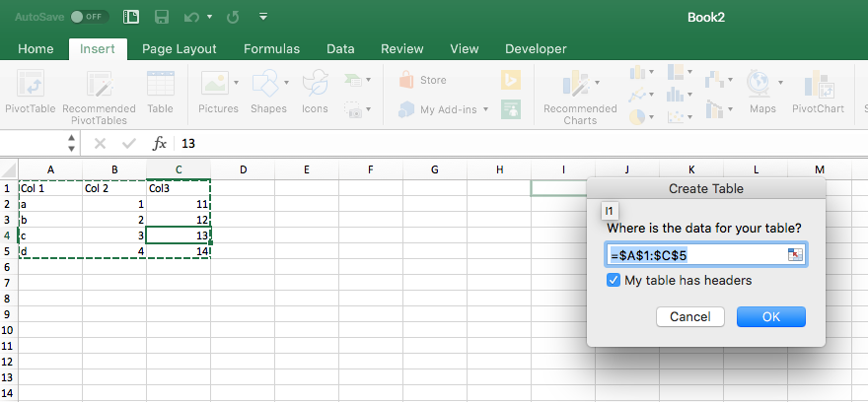Open the Page Layout tab

coord(179,48)
